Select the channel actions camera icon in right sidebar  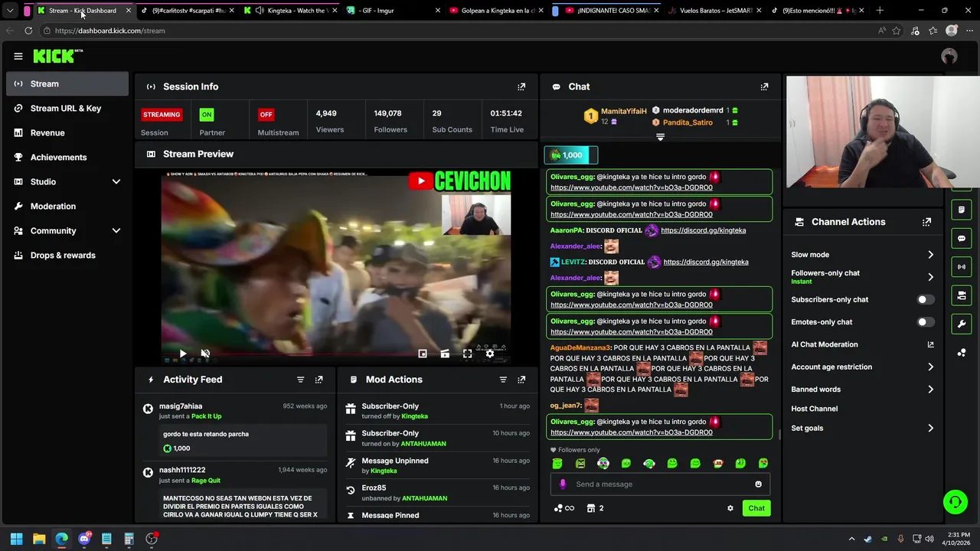[962, 295]
